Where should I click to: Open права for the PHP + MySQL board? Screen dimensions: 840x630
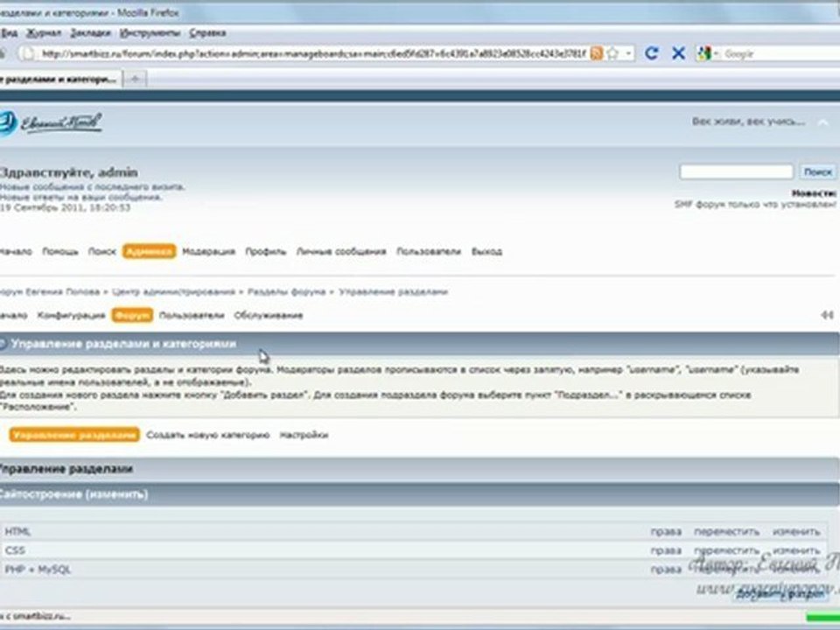[666, 569]
